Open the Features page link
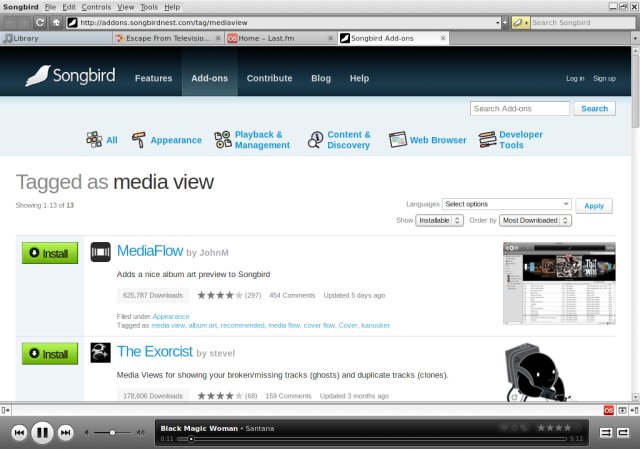Screen dimensions: 640x449 153,78
